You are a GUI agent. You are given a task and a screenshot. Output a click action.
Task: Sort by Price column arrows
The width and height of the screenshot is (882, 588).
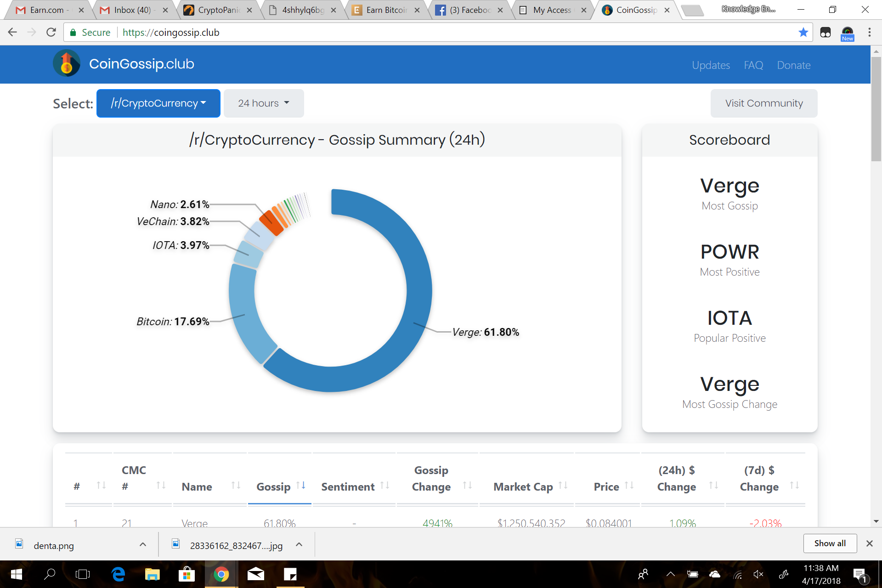pyautogui.click(x=629, y=486)
